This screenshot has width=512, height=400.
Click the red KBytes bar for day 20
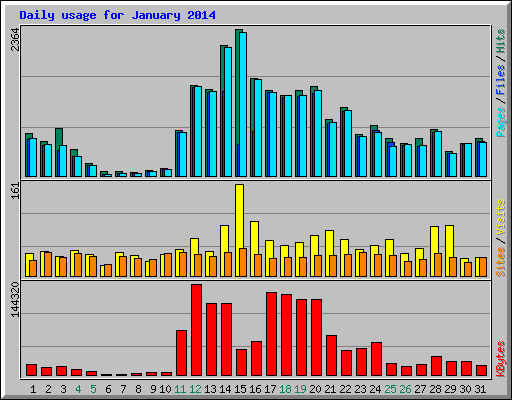(x=316, y=338)
